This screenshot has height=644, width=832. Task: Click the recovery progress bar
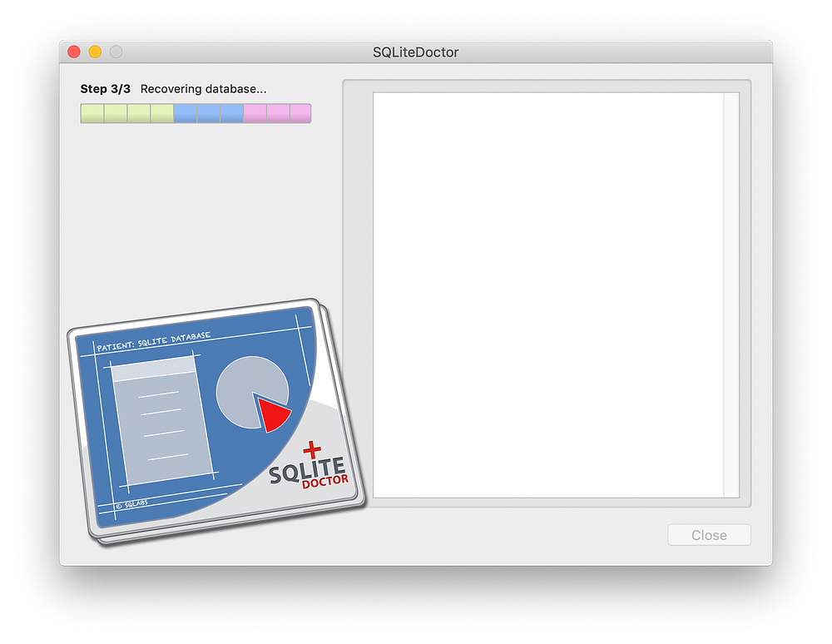click(x=196, y=113)
